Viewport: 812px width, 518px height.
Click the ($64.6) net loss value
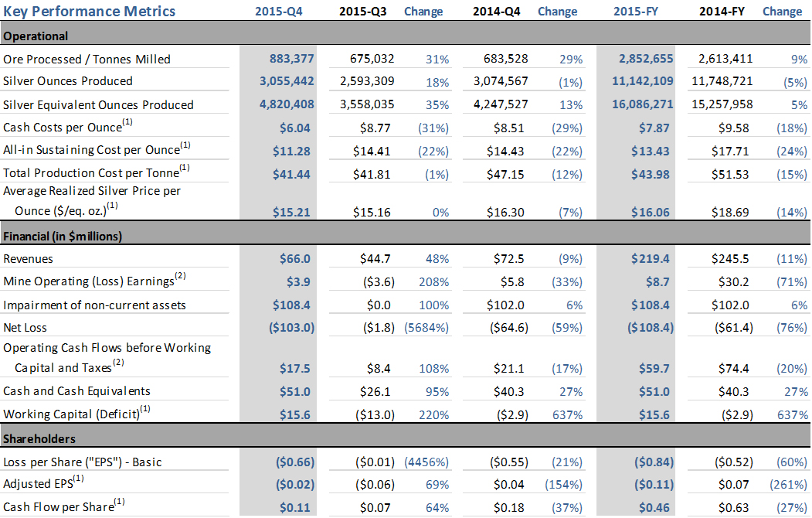[x=509, y=327]
